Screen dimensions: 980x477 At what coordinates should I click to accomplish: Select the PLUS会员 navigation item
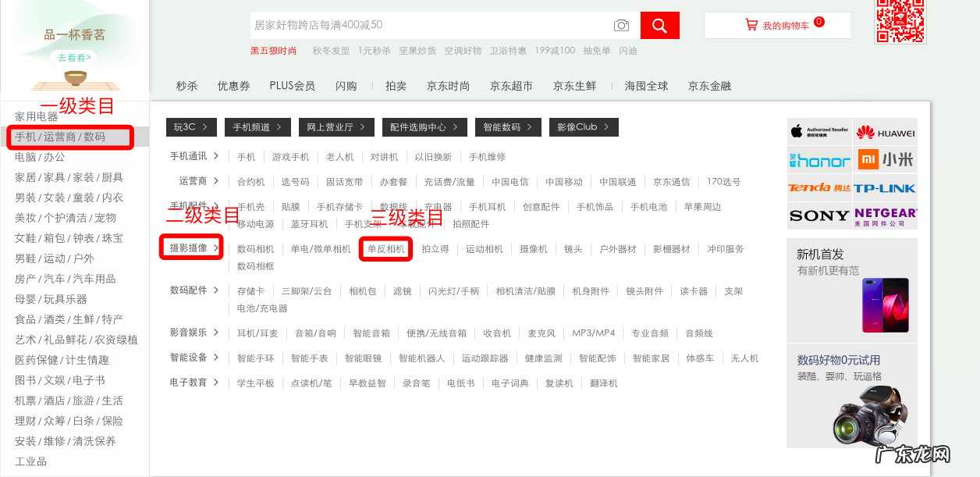(292, 86)
